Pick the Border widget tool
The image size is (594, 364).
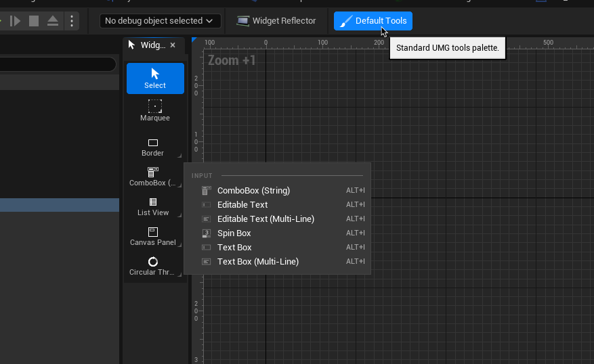(x=152, y=147)
